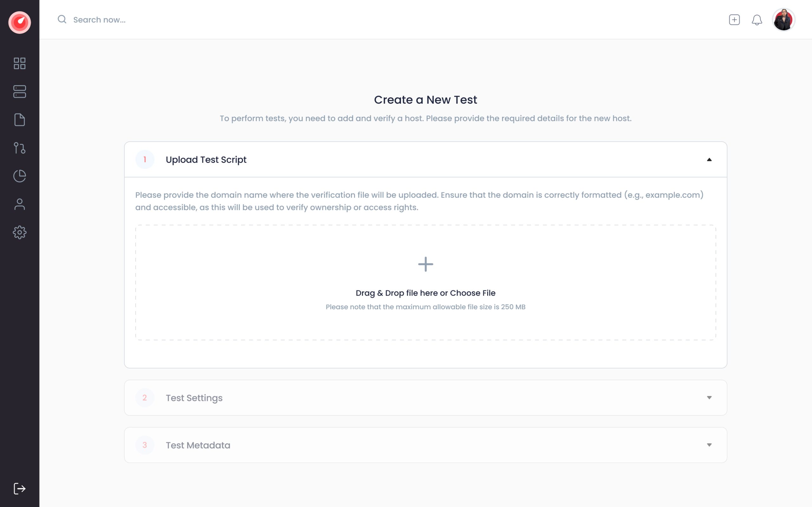Click "Drag & Drop file here or Choose File"
The image size is (812, 507).
coord(425,293)
